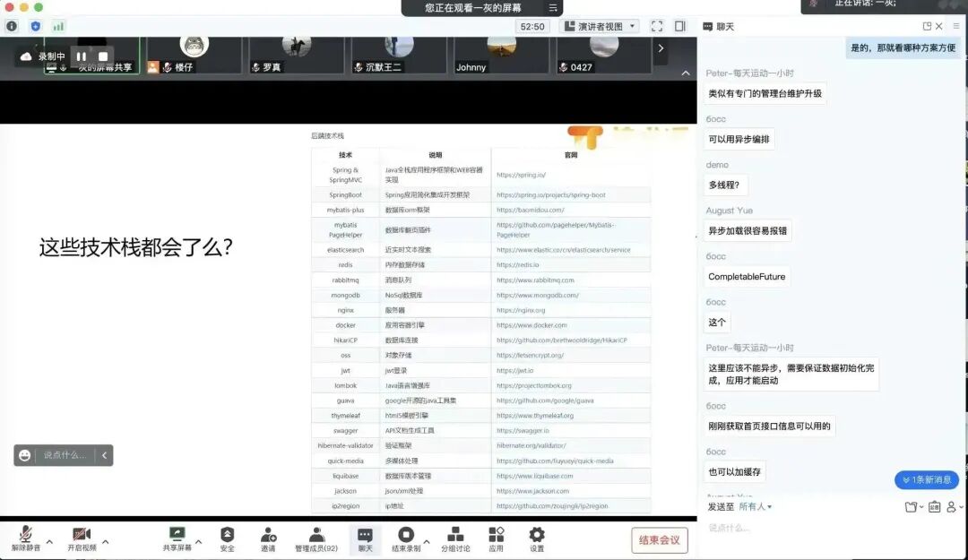Open 应用 apps menu
The height and width of the screenshot is (560, 968).
pyautogui.click(x=496, y=539)
